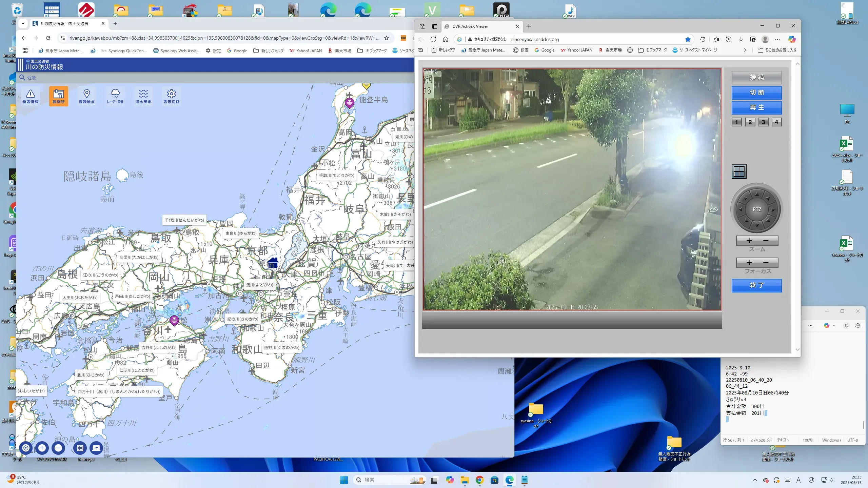The width and height of the screenshot is (868, 488).
Task: Switch to camera channel 2
Action: pos(750,122)
